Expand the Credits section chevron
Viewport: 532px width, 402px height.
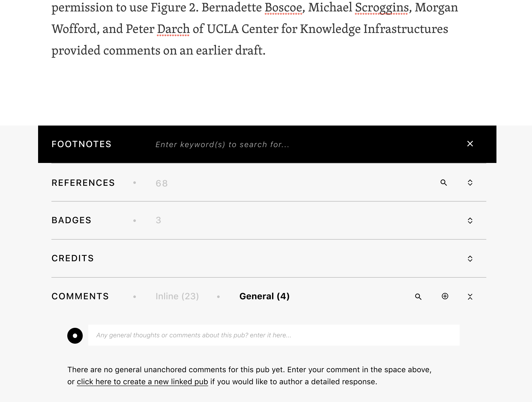(470, 258)
